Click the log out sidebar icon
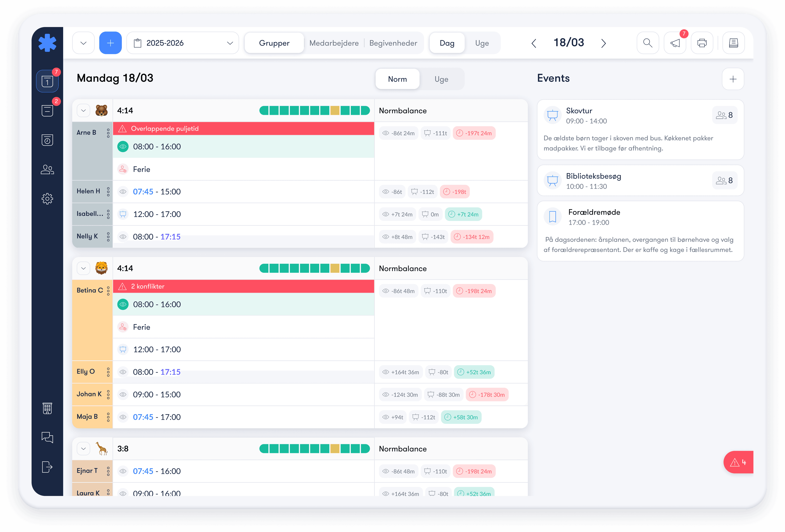Screen dimensions: 785x532 click(47, 467)
